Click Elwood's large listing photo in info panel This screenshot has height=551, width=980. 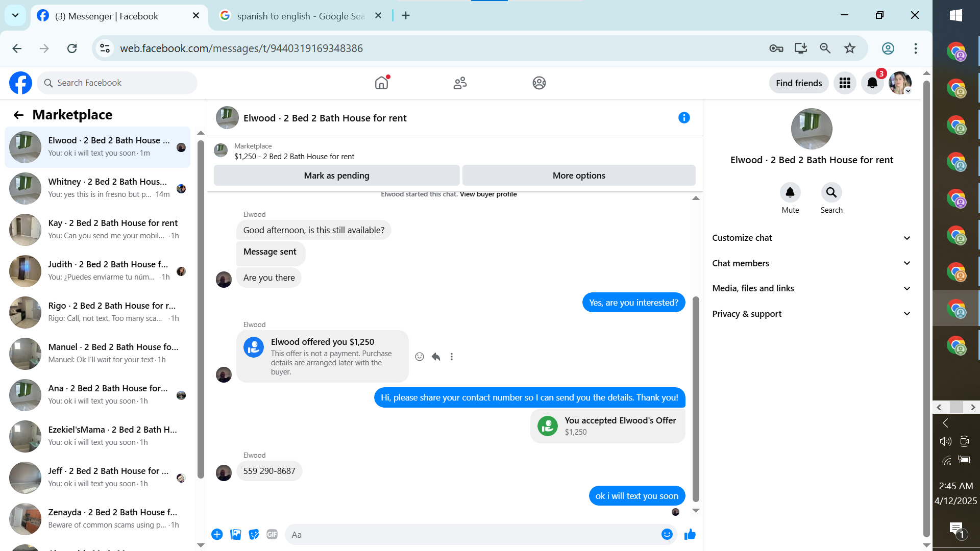click(x=812, y=129)
